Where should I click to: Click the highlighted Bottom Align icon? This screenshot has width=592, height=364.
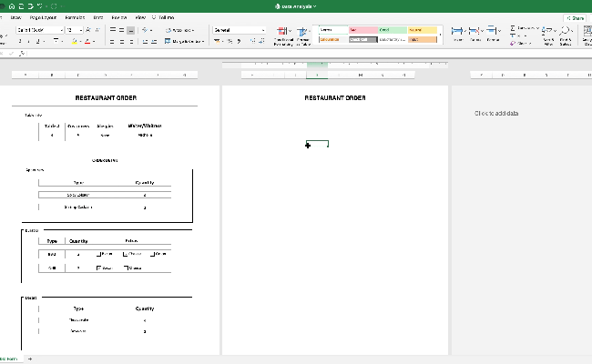point(130,30)
